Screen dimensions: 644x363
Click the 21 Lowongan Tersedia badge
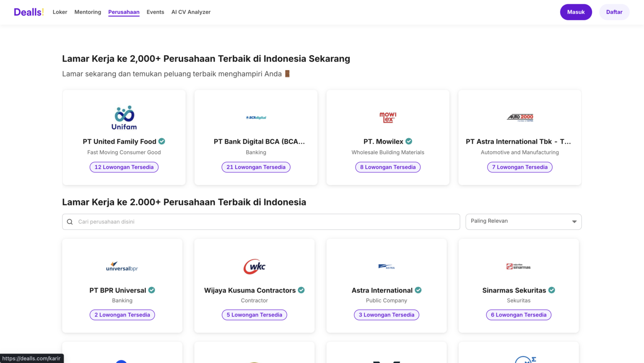[256, 167]
